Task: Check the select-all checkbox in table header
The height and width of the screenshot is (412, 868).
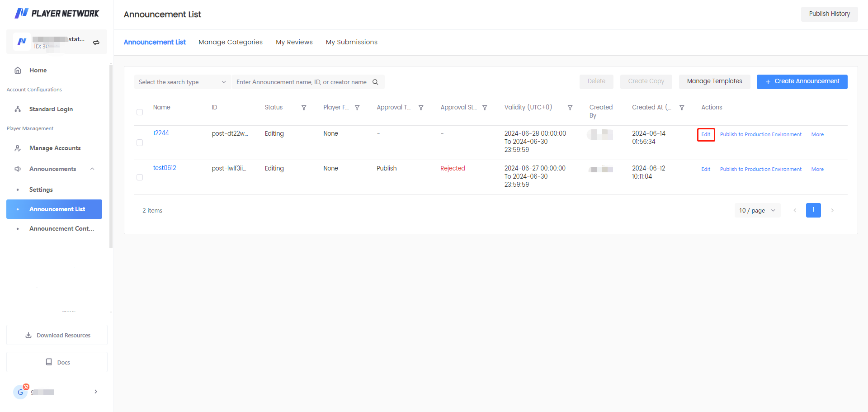Action: tap(140, 112)
